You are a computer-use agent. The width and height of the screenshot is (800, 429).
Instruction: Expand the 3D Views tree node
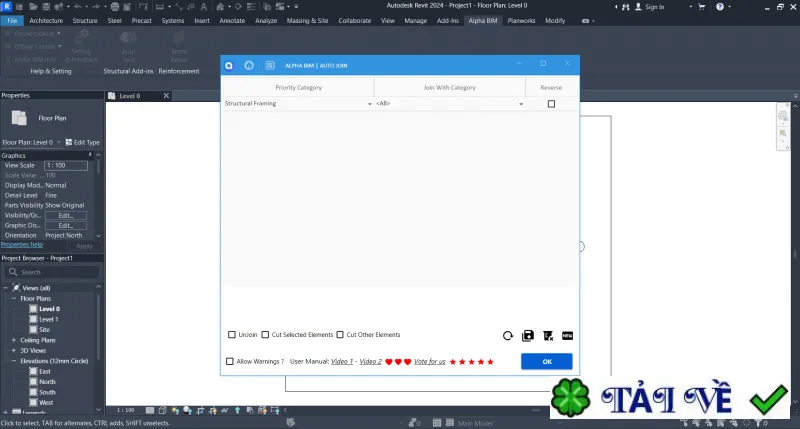coord(14,350)
